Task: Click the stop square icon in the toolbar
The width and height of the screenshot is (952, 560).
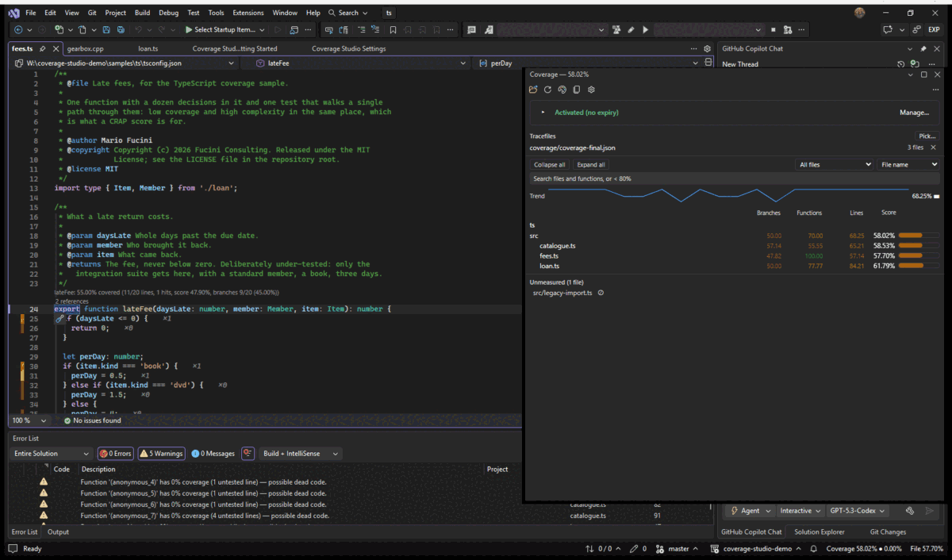Action: 773,30
